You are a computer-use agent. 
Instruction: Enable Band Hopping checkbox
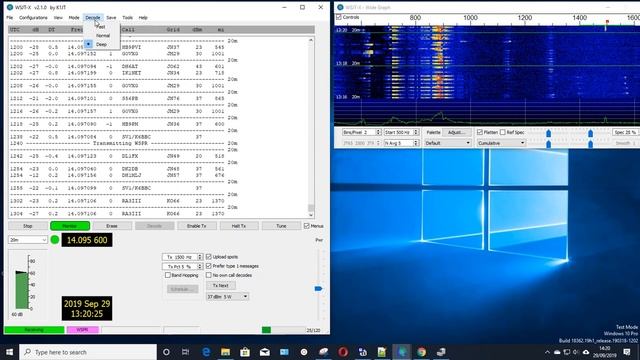click(x=168, y=276)
